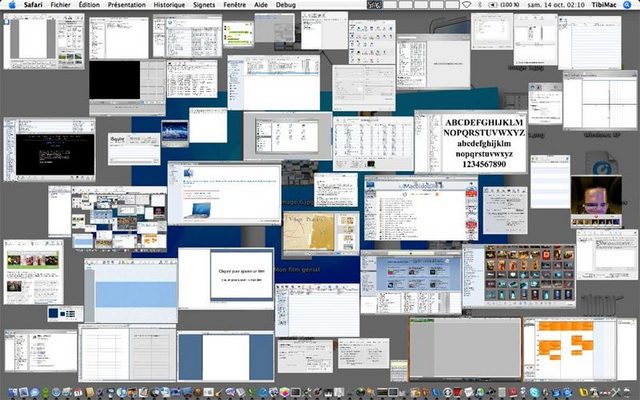Select the small blue aurora image window
This screenshot has height=400, width=640.
click(175, 133)
